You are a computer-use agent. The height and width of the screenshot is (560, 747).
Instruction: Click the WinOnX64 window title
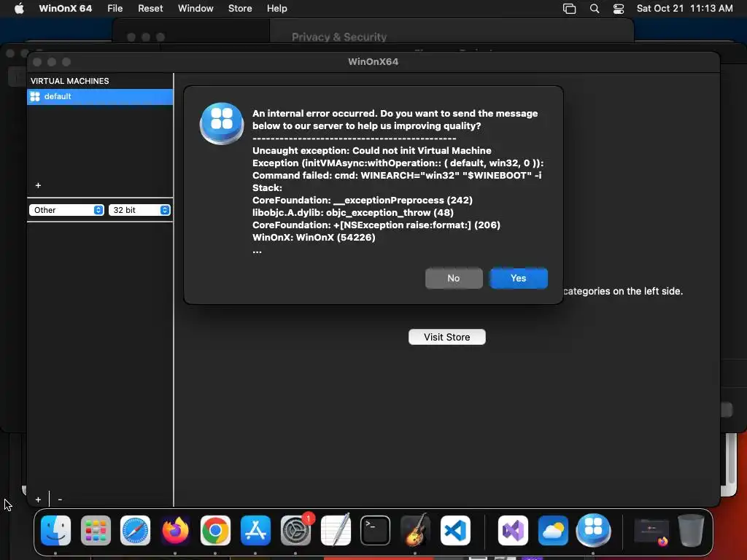[373, 61]
